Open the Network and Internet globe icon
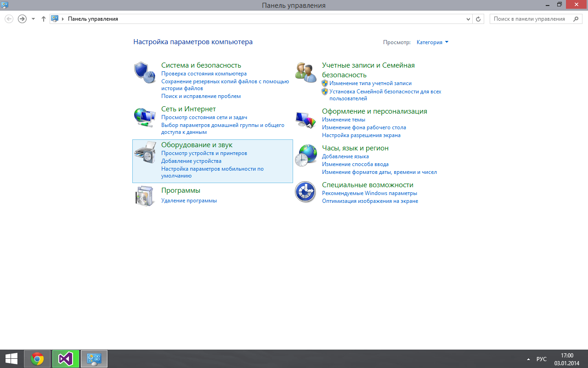This screenshot has height=368, width=588. [145, 117]
